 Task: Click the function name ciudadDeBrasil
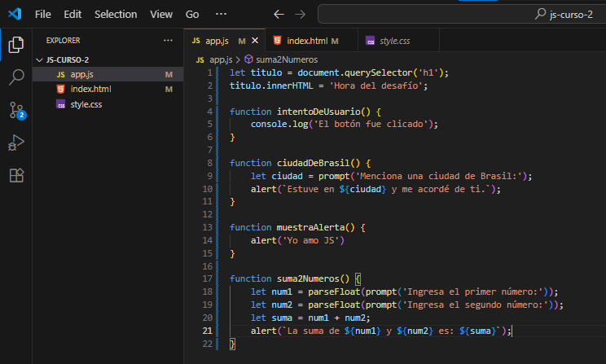coord(313,163)
